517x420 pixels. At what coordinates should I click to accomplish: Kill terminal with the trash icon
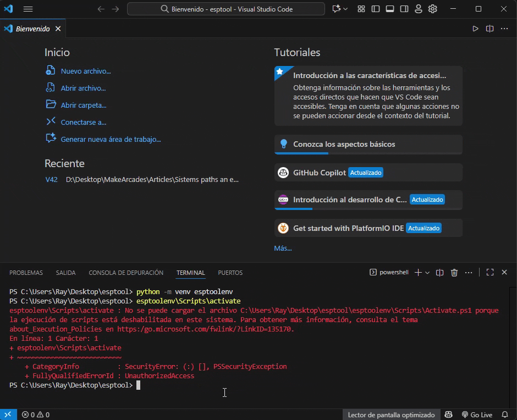click(x=454, y=272)
